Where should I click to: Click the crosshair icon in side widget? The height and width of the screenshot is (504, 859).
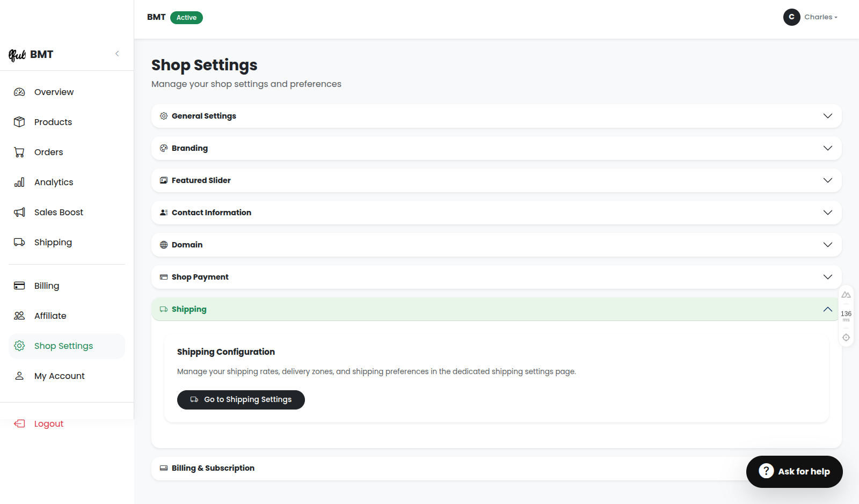coord(846,338)
